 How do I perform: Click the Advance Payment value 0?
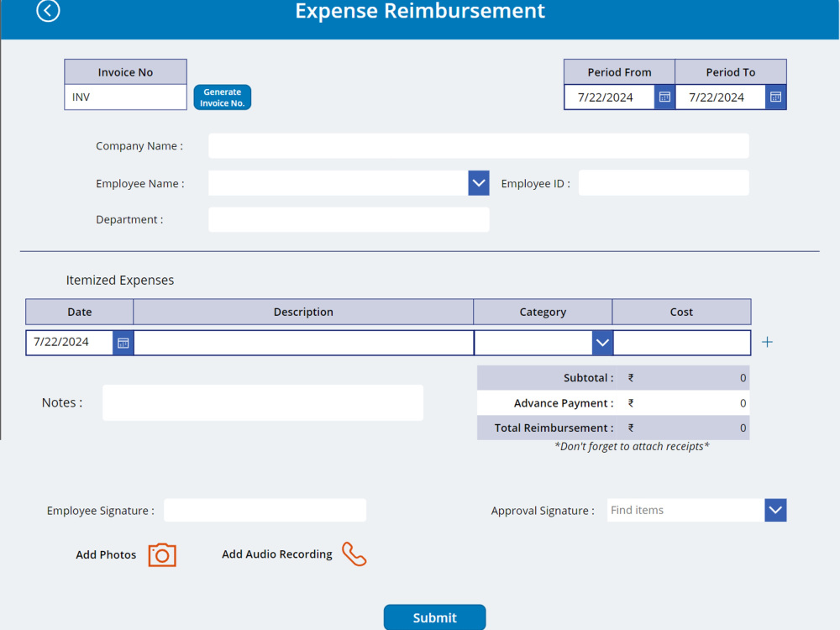pyautogui.click(x=743, y=403)
